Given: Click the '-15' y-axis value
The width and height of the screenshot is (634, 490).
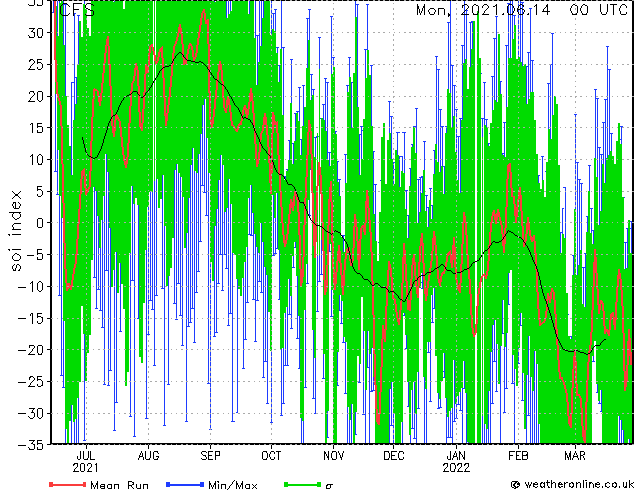Looking at the screenshot, I should (31, 318).
